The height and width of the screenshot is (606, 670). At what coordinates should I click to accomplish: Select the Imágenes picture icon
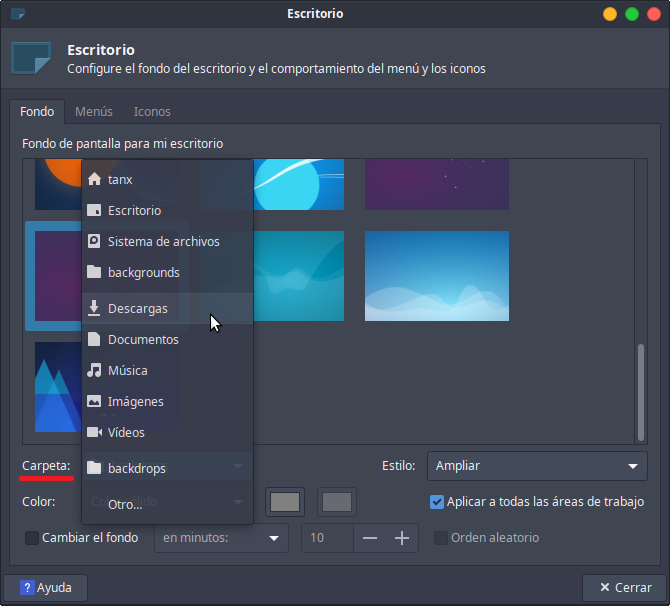point(94,402)
